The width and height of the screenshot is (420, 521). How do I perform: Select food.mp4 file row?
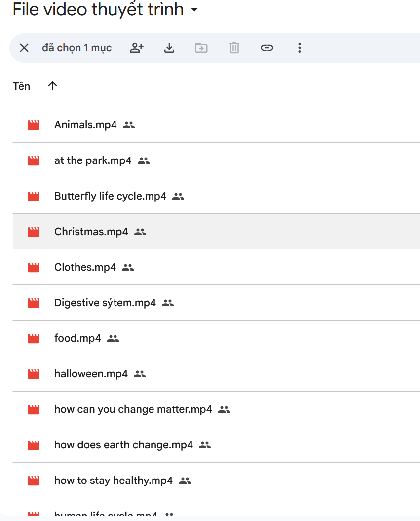click(77, 338)
